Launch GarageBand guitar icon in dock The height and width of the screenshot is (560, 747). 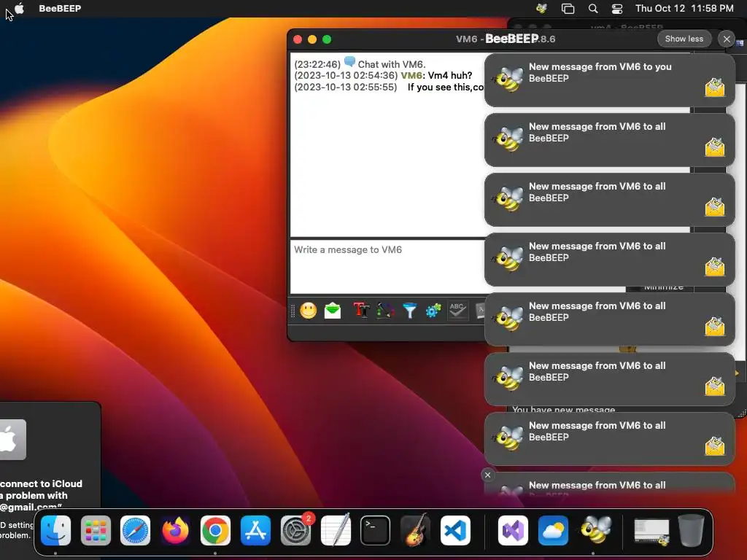click(x=415, y=530)
